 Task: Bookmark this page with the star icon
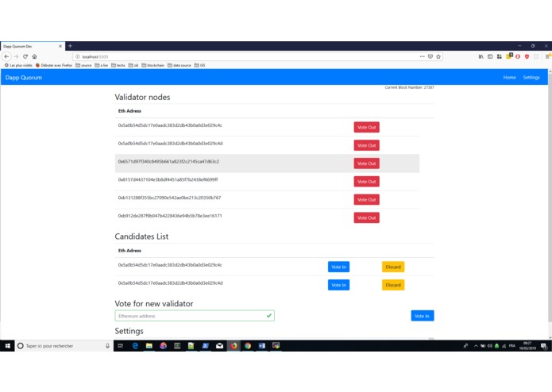[438, 56]
